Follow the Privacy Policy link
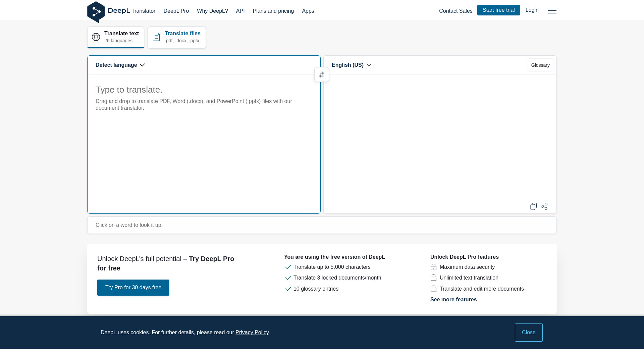The image size is (644, 349). 252,333
